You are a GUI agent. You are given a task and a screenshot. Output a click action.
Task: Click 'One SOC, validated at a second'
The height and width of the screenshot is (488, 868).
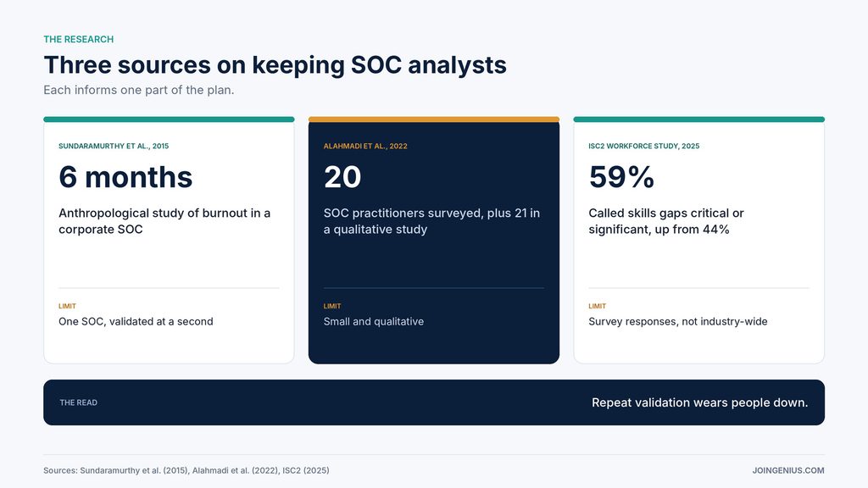pos(136,321)
